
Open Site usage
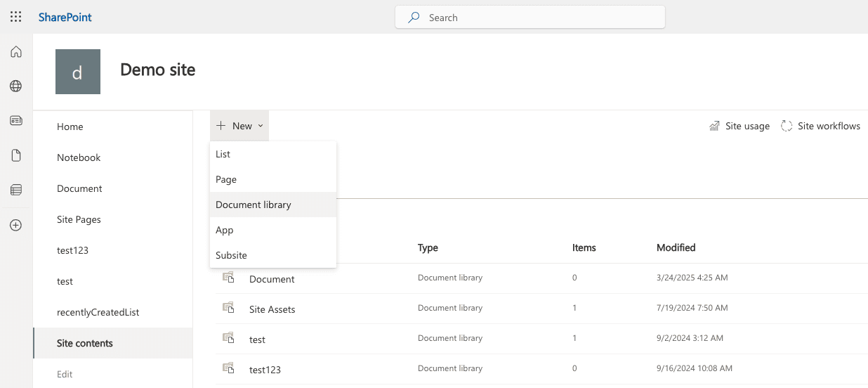pos(739,126)
